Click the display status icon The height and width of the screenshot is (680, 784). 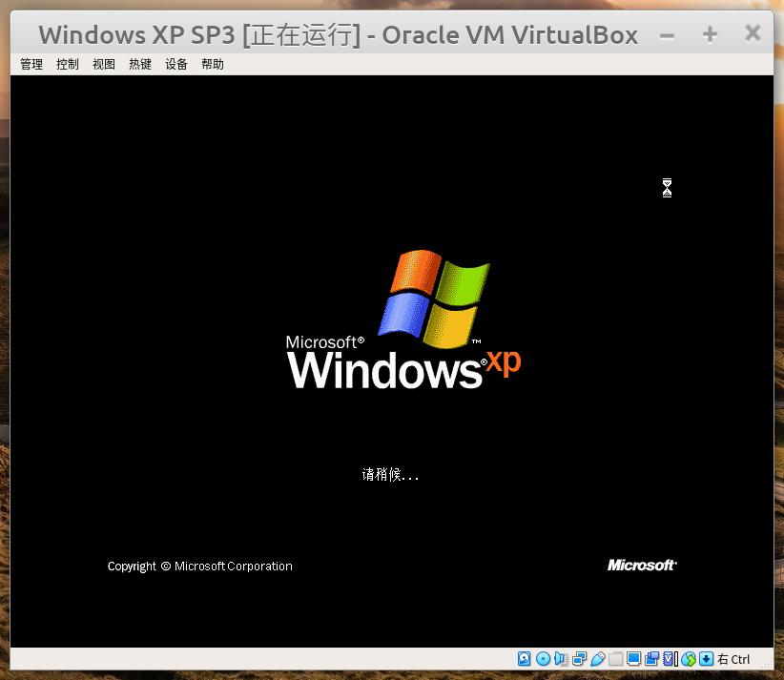click(634, 658)
